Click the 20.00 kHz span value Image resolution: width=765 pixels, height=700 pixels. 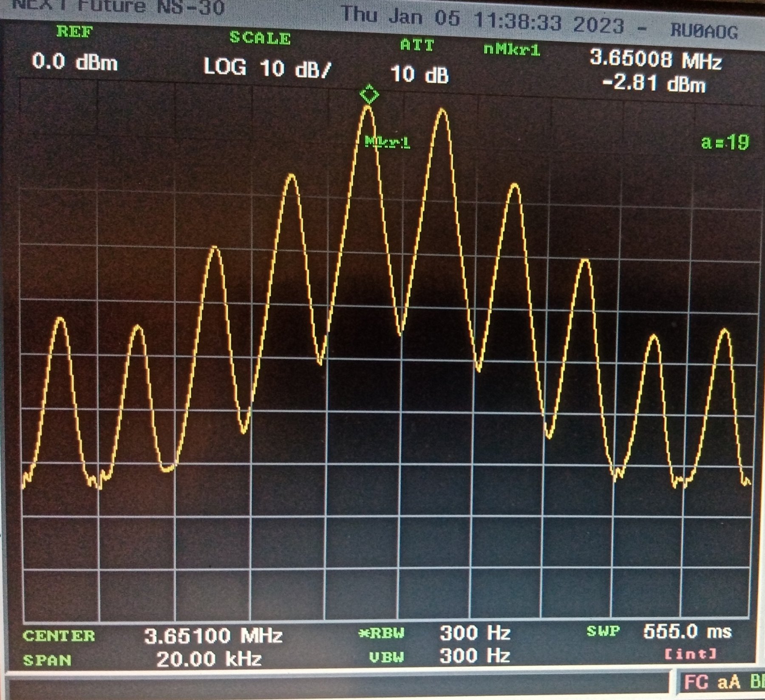pyautogui.click(x=209, y=659)
